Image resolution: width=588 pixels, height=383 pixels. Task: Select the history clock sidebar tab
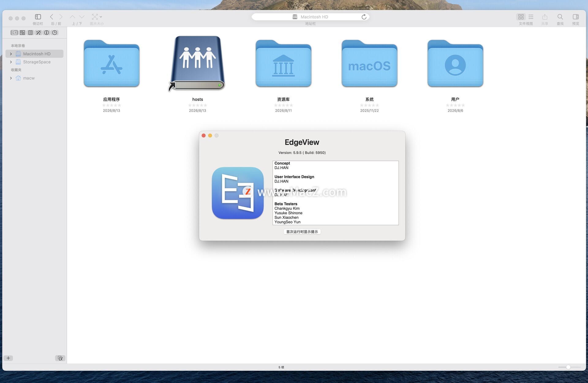tap(55, 33)
